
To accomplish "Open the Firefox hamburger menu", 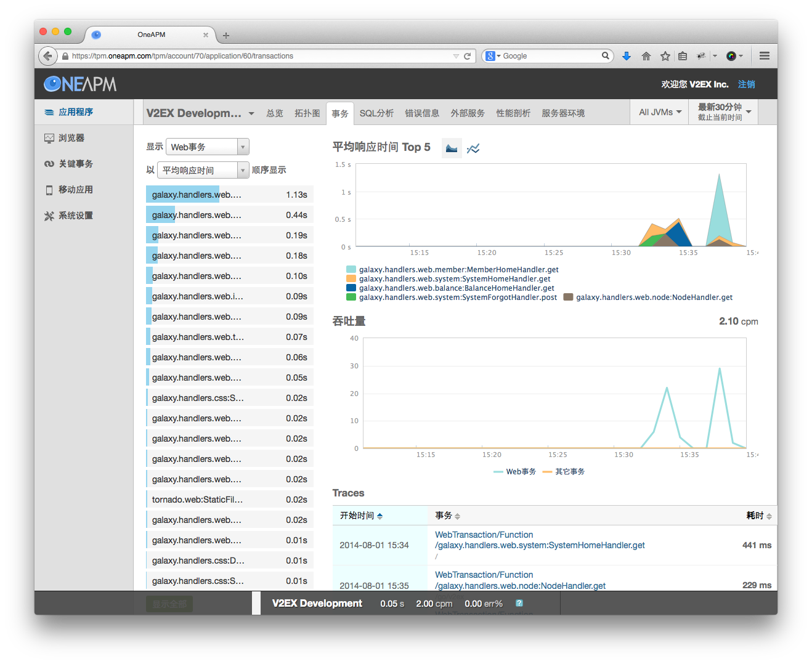I will tap(765, 56).
